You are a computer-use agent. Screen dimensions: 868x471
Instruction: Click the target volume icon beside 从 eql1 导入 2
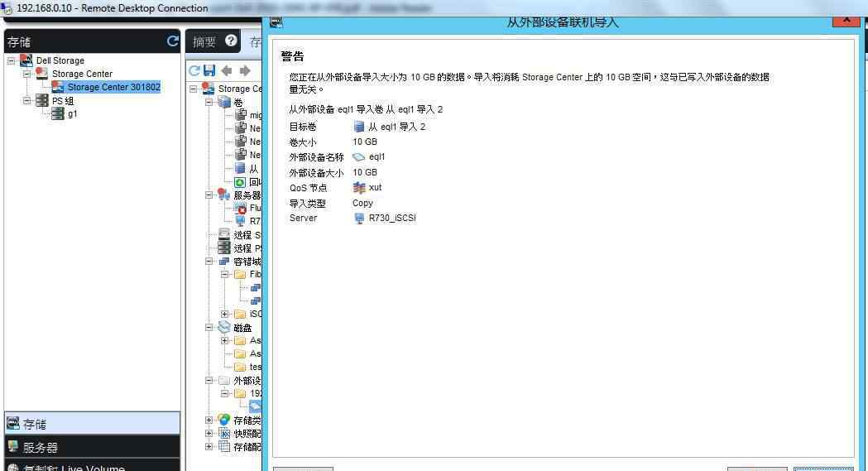359,127
